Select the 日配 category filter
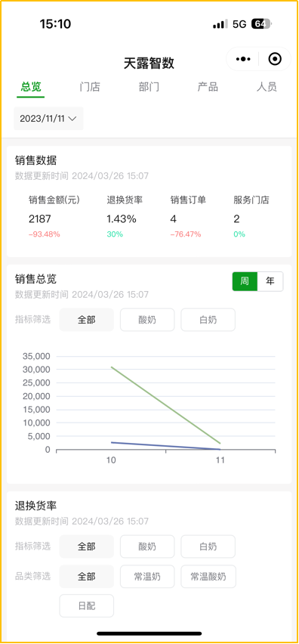This screenshot has width=299, height=644. (x=87, y=605)
